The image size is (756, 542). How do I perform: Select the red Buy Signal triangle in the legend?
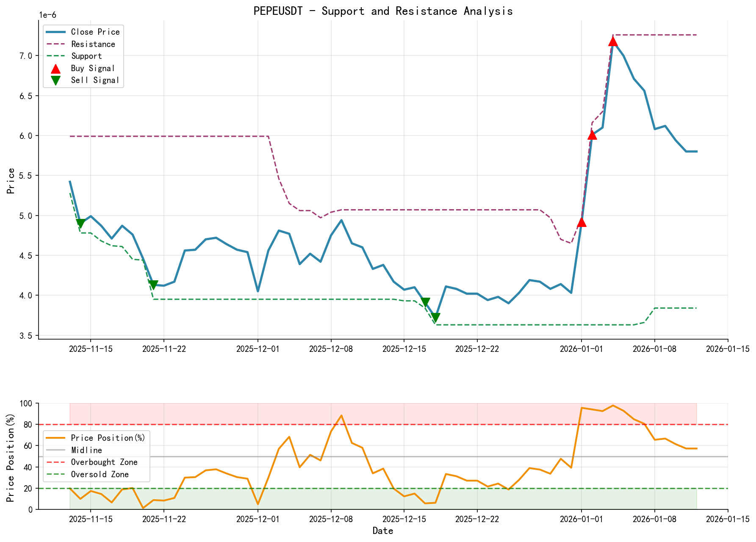click(x=55, y=68)
